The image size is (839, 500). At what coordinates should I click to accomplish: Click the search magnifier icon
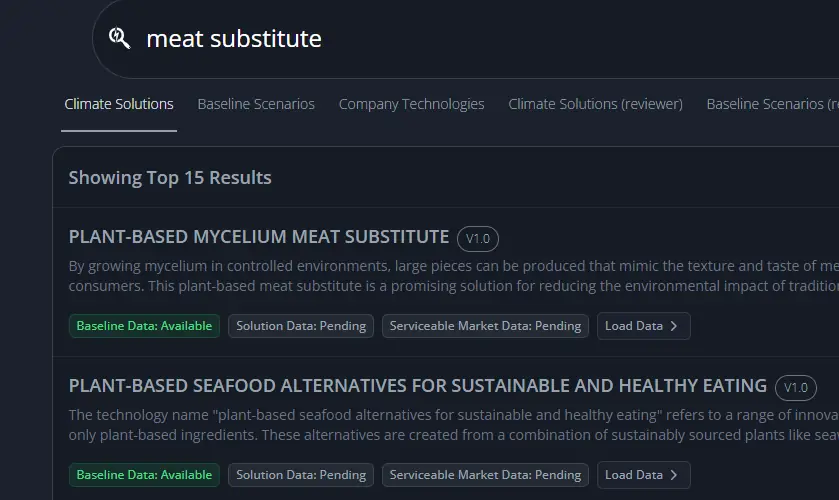coord(120,39)
